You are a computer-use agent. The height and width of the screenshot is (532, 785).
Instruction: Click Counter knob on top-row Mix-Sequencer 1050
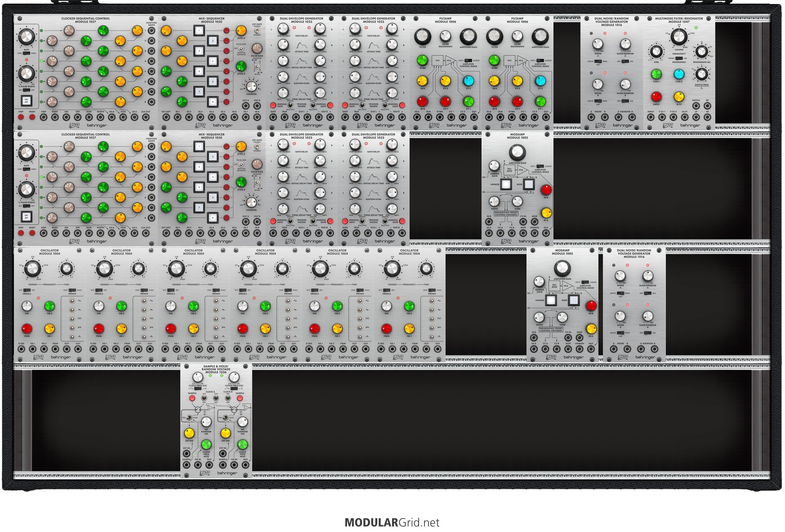[x=251, y=86]
